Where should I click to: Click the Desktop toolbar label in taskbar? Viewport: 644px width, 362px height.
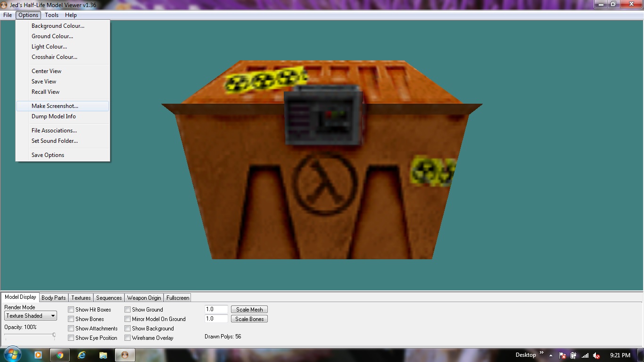[x=526, y=355]
